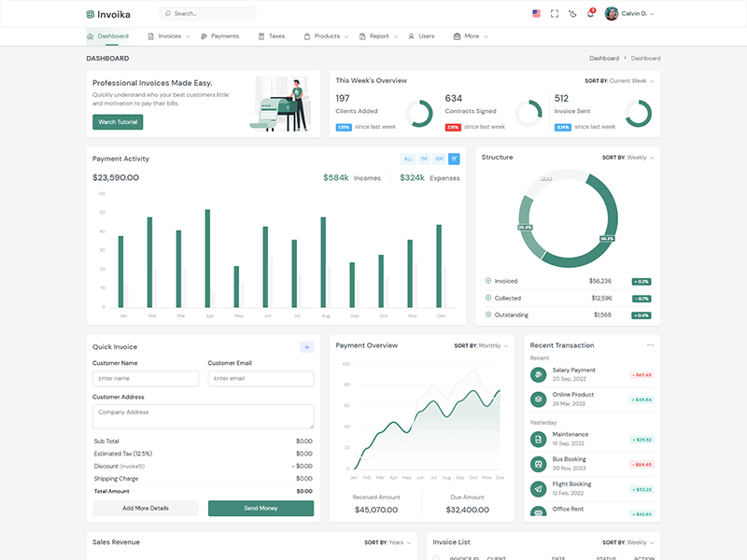Click the Watch Tutorial button
Screen dimensions: 747x560
pos(118,122)
